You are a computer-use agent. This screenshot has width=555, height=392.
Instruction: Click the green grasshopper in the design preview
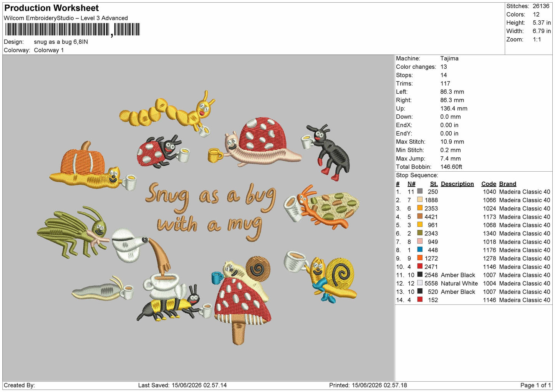(72, 232)
